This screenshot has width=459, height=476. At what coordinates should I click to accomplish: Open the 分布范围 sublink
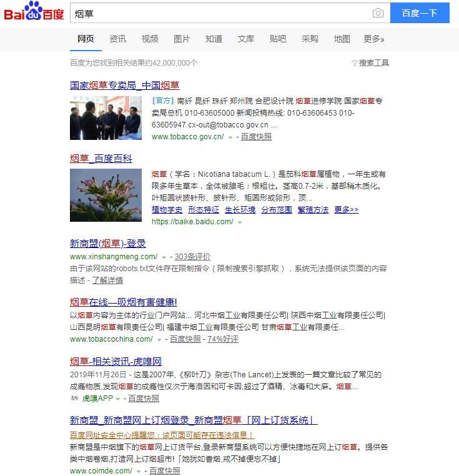pyautogui.click(x=277, y=210)
